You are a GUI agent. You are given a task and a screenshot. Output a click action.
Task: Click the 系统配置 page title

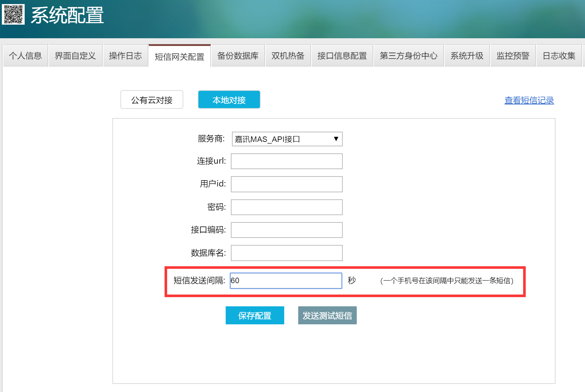[67, 15]
